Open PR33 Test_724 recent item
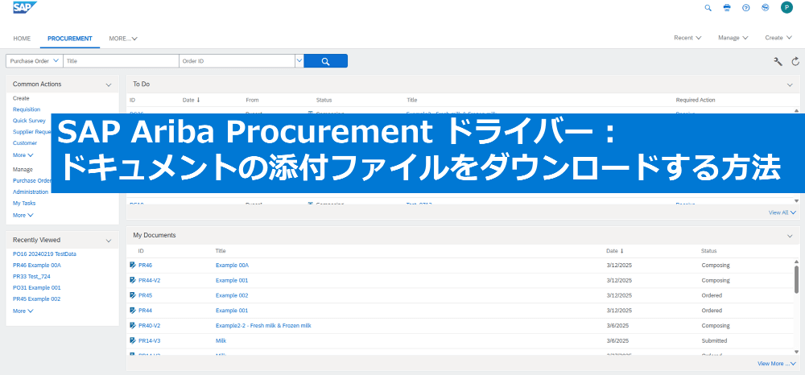805x375 pixels. [x=31, y=276]
